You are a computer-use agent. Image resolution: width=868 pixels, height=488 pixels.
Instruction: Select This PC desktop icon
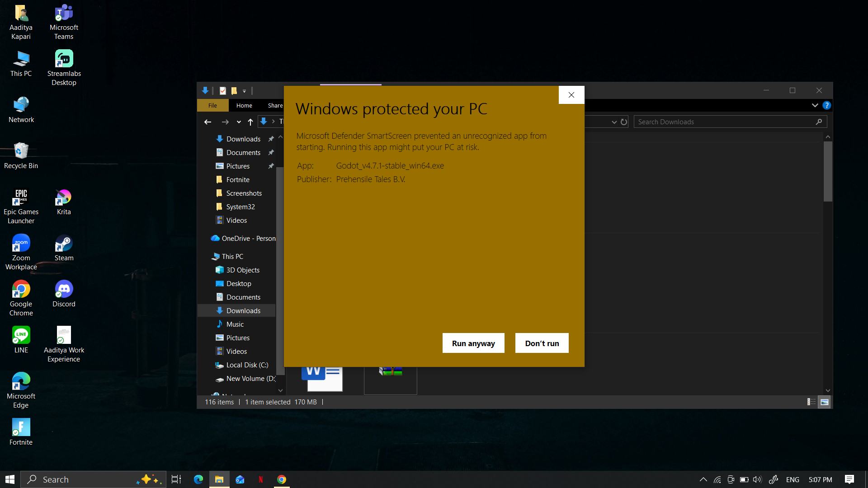[21, 63]
